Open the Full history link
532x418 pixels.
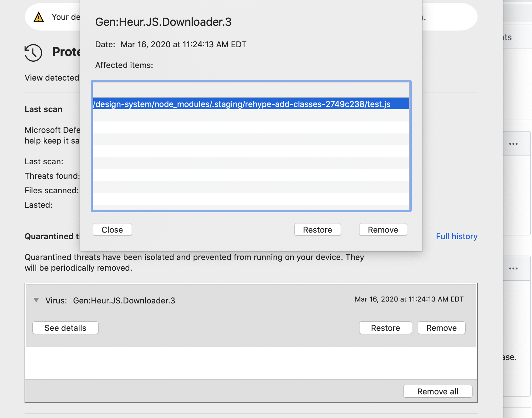pyautogui.click(x=457, y=236)
